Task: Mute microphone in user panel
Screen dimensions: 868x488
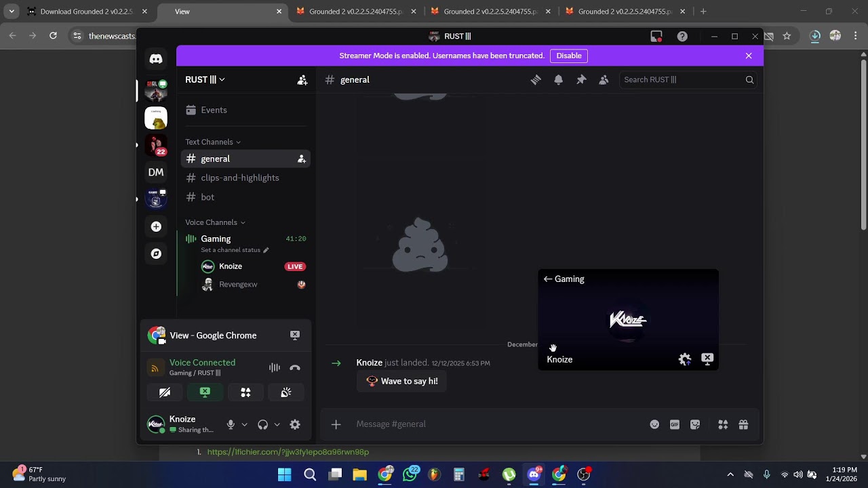Action: coord(231,424)
